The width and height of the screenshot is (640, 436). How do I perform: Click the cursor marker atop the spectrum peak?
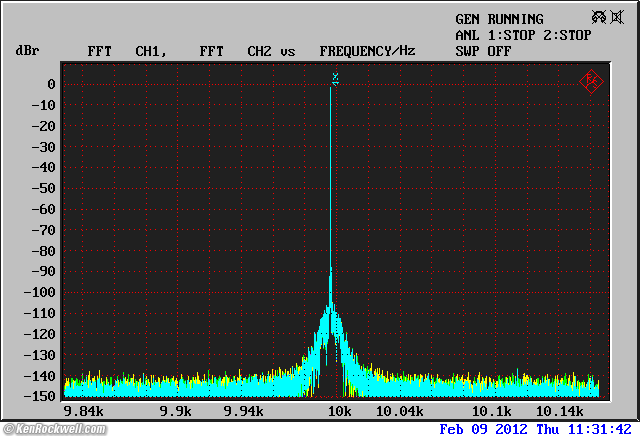[x=336, y=78]
